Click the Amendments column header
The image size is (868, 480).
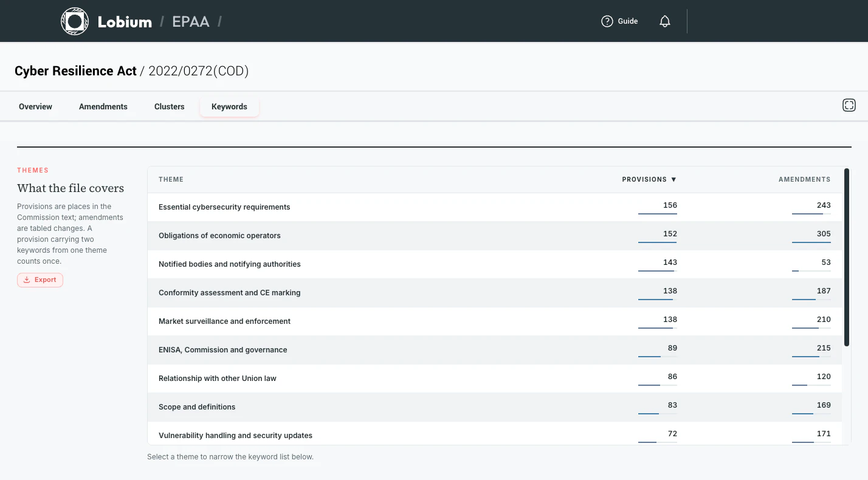(804, 180)
